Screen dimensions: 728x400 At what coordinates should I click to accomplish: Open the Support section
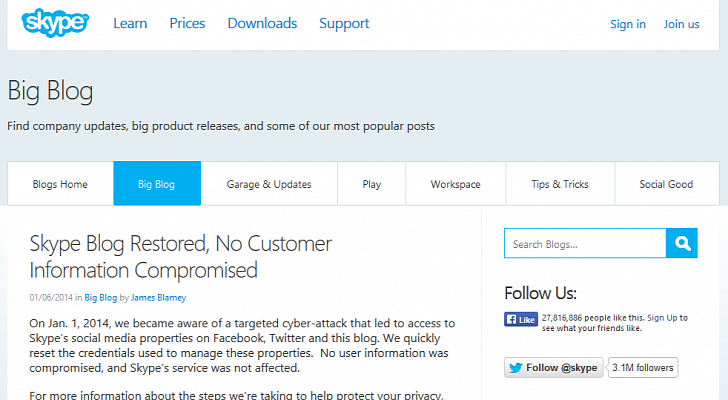(x=344, y=23)
